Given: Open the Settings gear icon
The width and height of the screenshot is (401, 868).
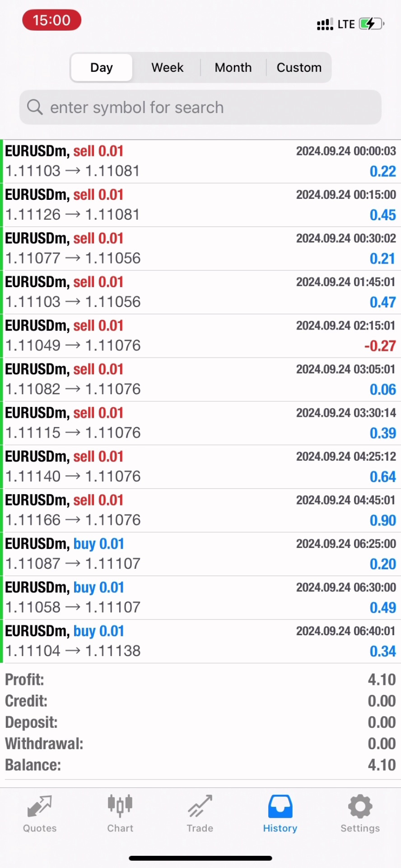Looking at the screenshot, I should (x=360, y=807).
